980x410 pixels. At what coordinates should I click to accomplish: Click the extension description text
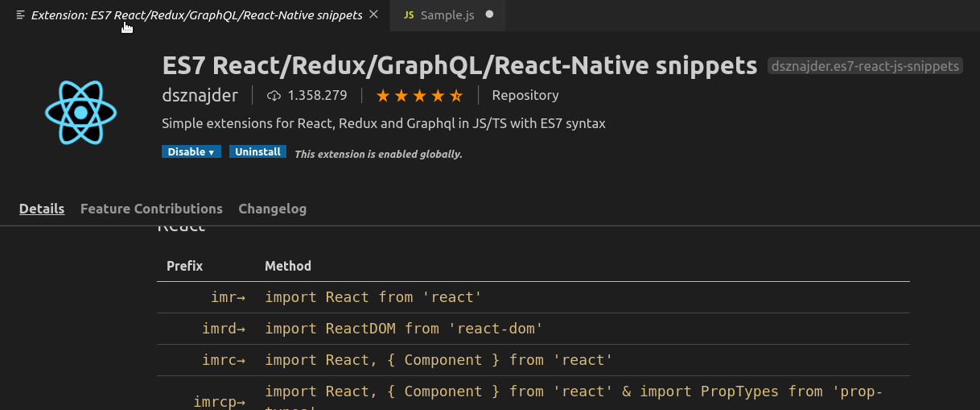383,124
